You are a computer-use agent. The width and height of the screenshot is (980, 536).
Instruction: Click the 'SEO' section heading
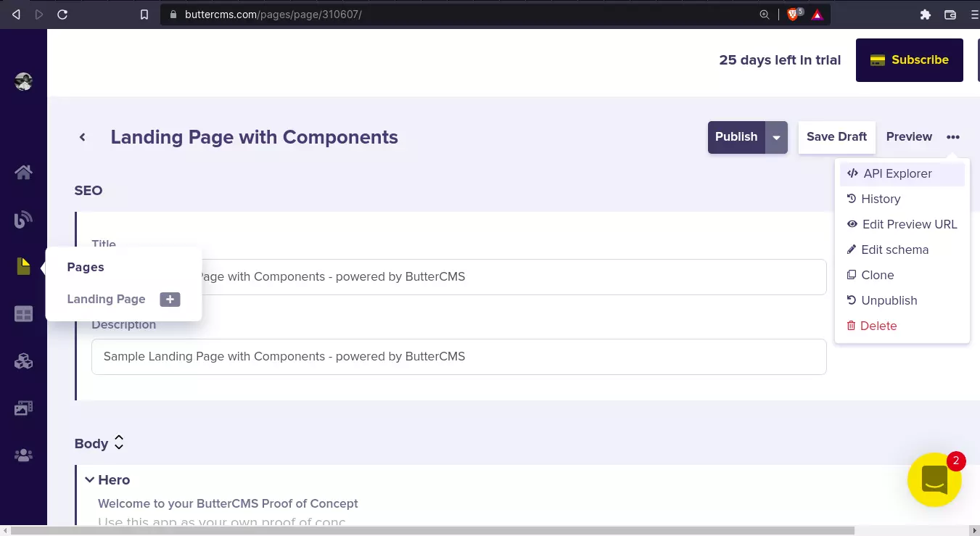click(x=88, y=191)
